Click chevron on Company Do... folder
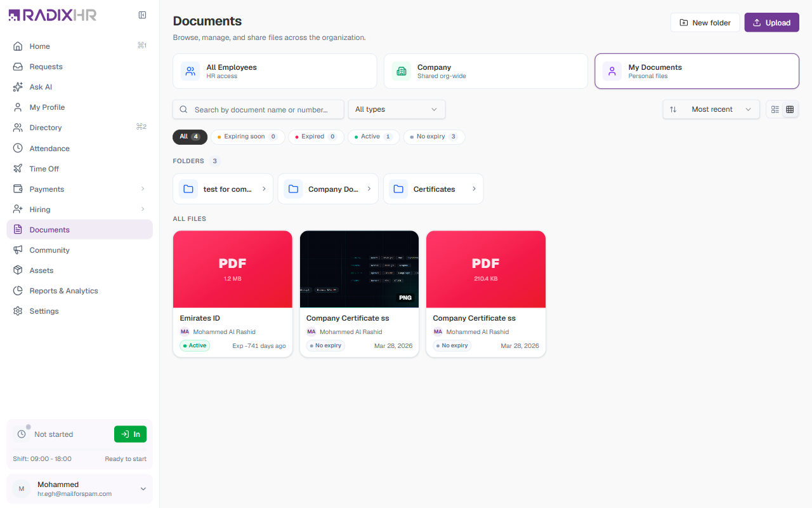 tap(369, 189)
